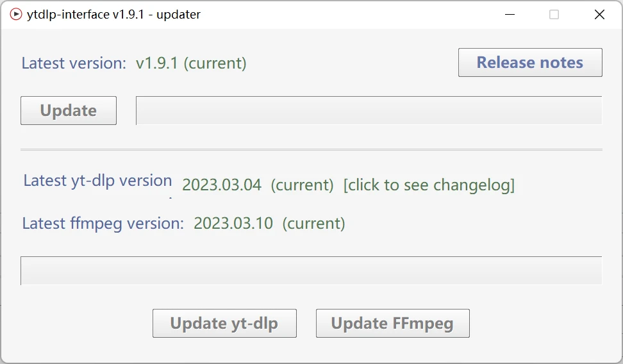Click the ffmpeg 2023.03.10 (current) text

coord(269,224)
